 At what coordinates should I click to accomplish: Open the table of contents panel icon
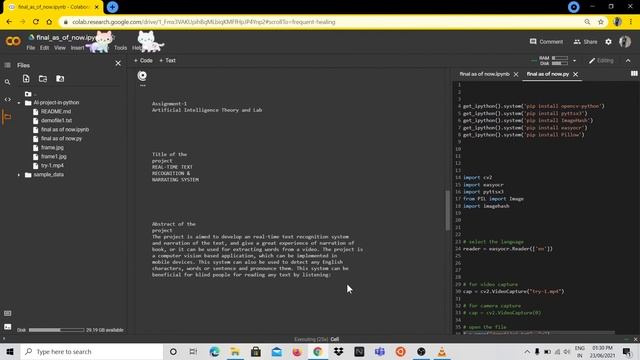pos(7,65)
